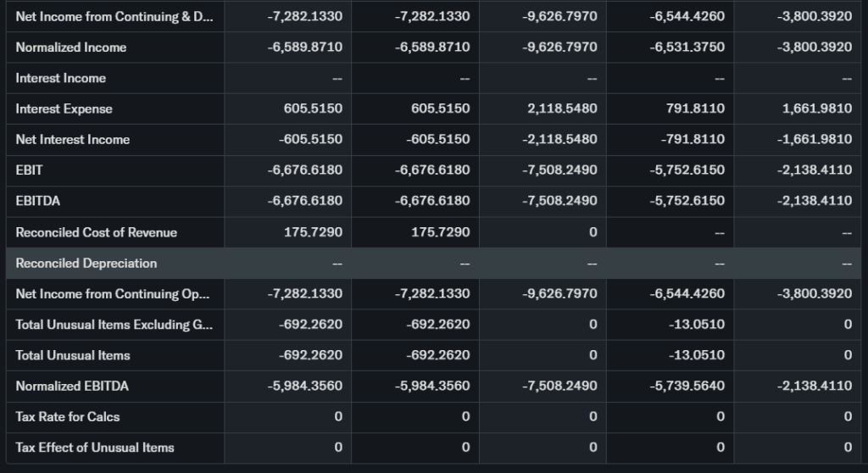The height and width of the screenshot is (473, 868).
Task: Click the Net Interest Income value -791.8110
Action: [x=693, y=139]
